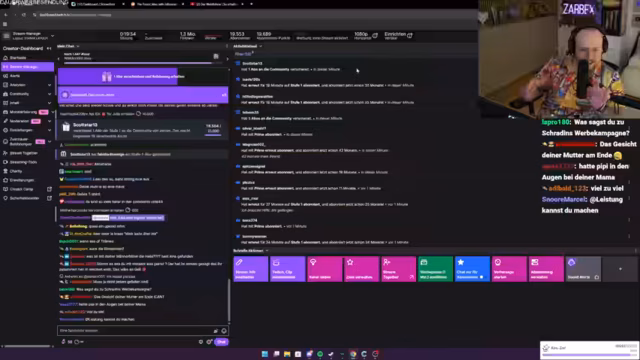Click the purple gift subs reward banner
Viewport: 640px width, 360px height.
pyautogui.click(x=143, y=77)
